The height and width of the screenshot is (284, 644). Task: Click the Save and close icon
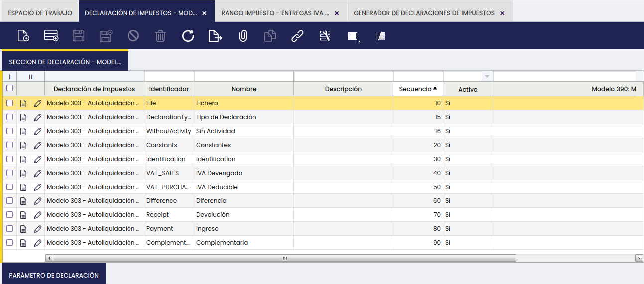106,36
